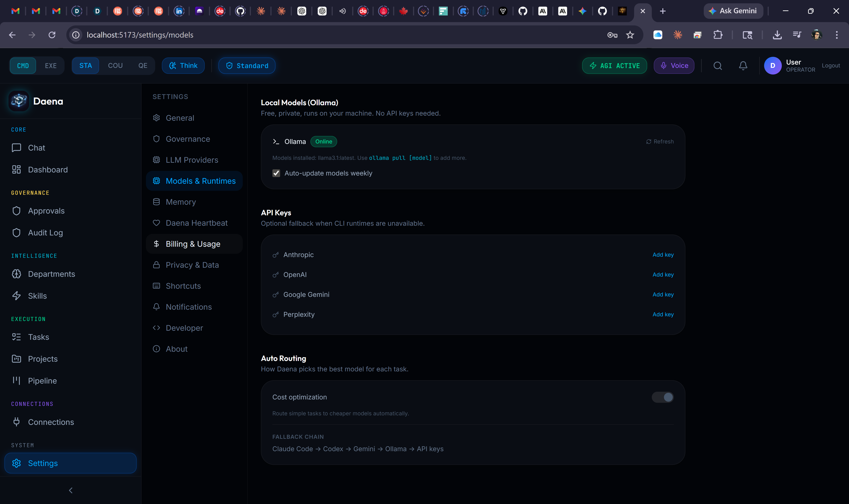Viewport: 849px width, 504px height.
Task: Click the Ollama Refresh icon
Action: [648, 142]
